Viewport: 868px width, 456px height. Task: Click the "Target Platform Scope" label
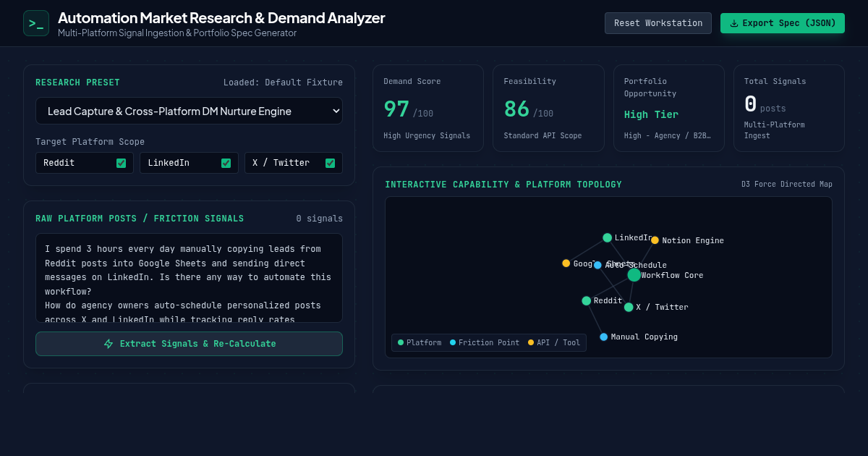tap(90, 142)
